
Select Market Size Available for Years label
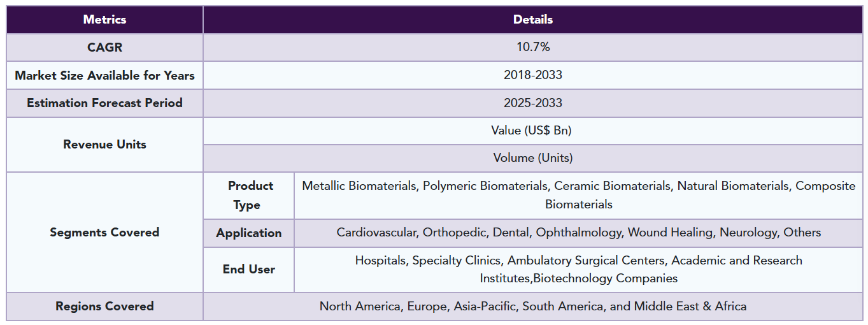(105, 75)
